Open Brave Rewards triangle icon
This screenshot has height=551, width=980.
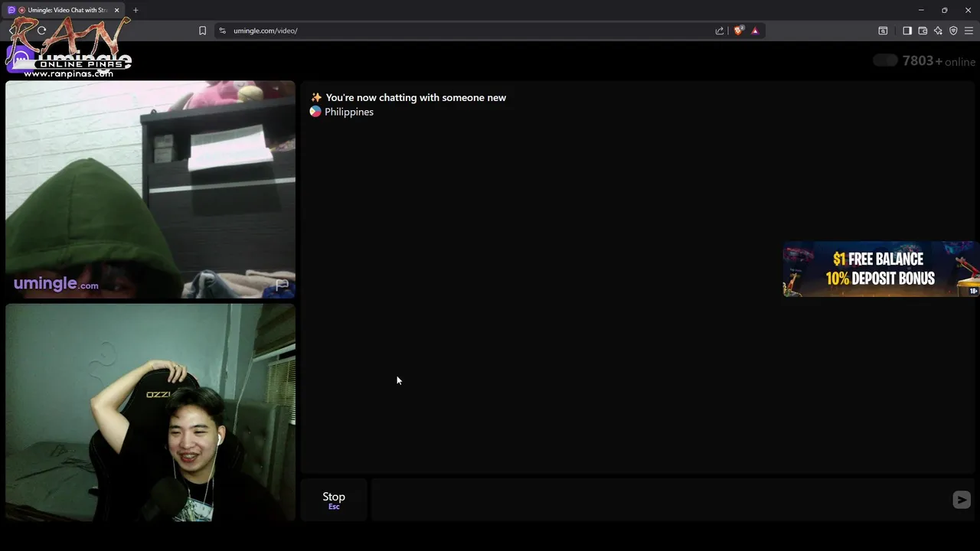755,31
